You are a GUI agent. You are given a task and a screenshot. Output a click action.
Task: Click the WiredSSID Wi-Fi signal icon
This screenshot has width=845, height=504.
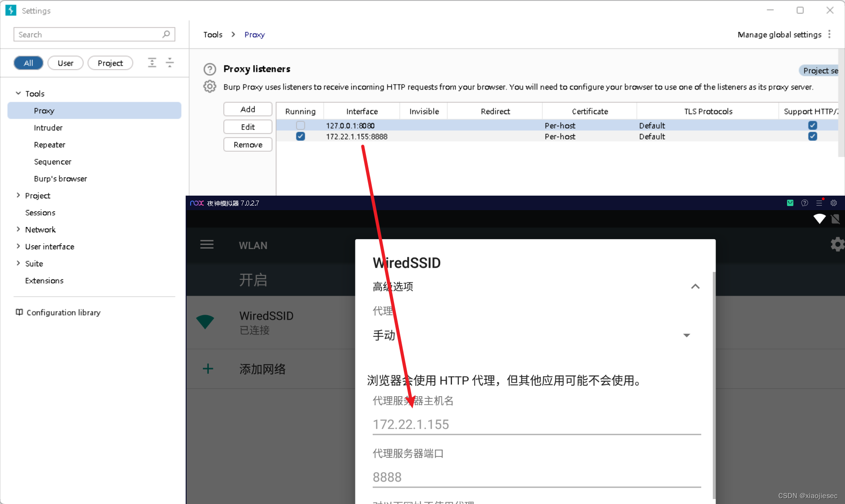pos(205,322)
